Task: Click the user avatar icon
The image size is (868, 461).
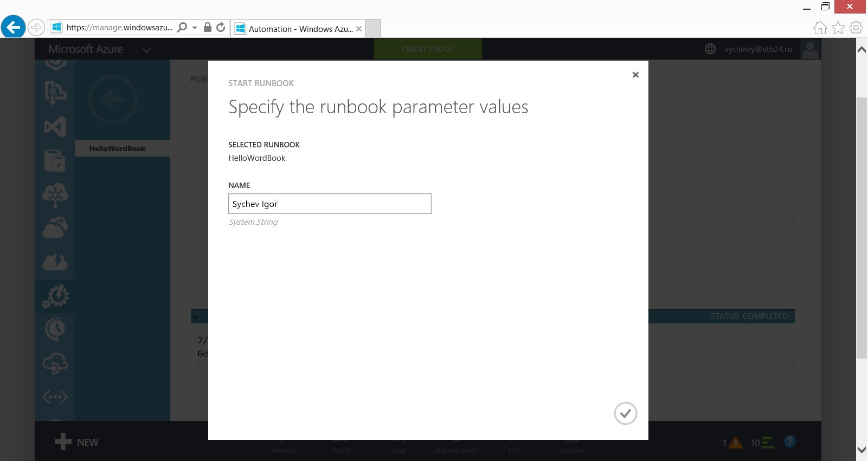Action: coord(810,49)
